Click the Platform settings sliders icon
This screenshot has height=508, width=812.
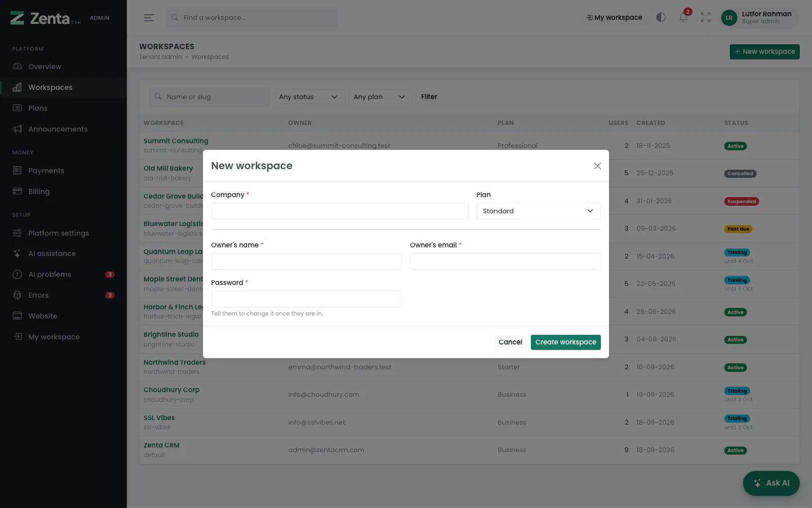[17, 233]
